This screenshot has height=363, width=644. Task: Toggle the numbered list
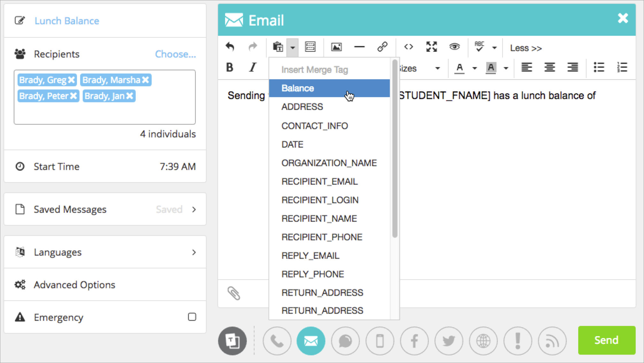point(622,67)
